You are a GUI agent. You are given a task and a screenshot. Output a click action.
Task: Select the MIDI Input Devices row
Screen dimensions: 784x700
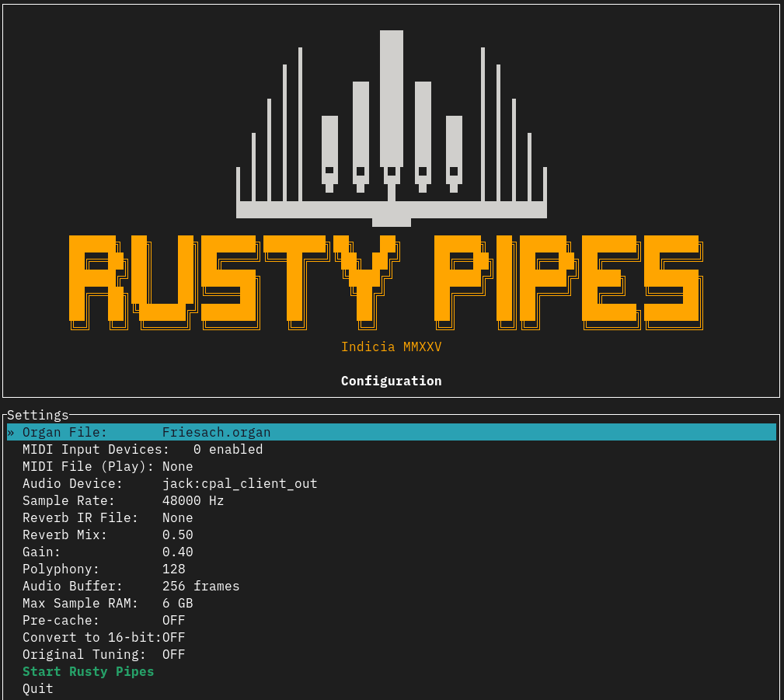tap(392, 449)
